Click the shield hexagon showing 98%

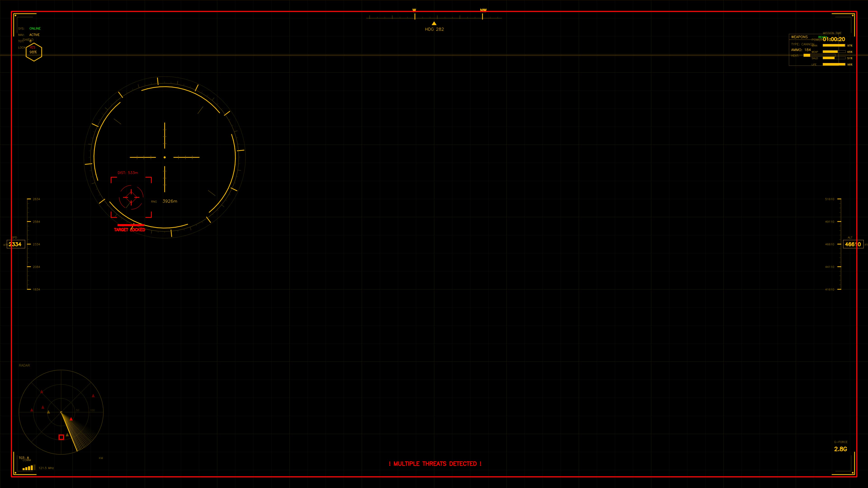[x=34, y=52]
